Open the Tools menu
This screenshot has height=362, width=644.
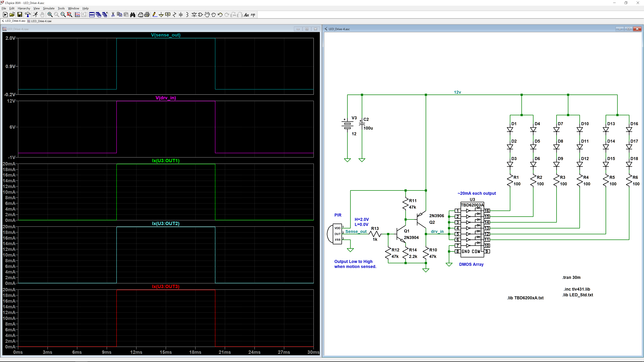coord(61,8)
